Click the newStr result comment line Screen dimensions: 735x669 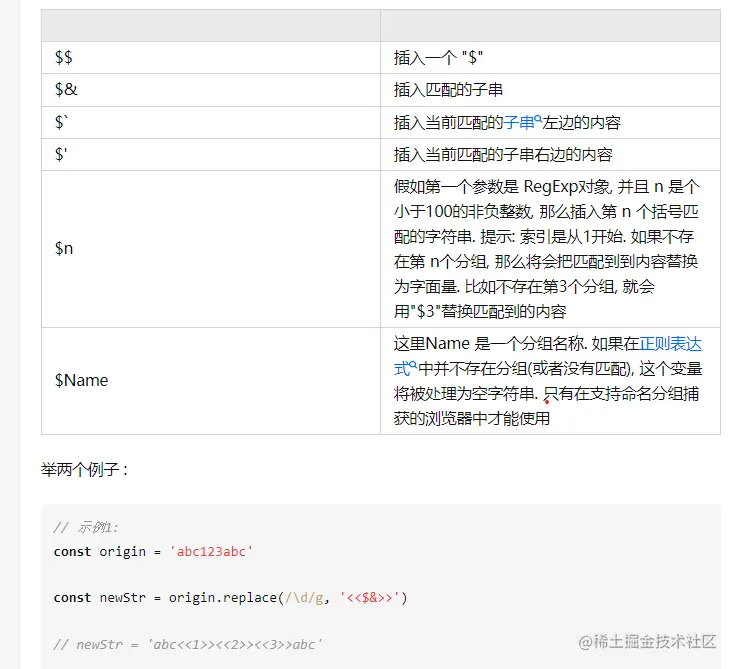pos(189,644)
